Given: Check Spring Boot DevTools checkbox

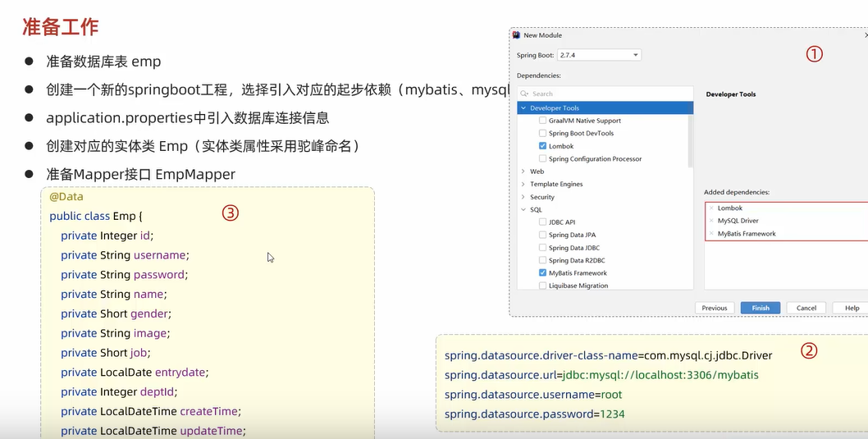Looking at the screenshot, I should (542, 133).
